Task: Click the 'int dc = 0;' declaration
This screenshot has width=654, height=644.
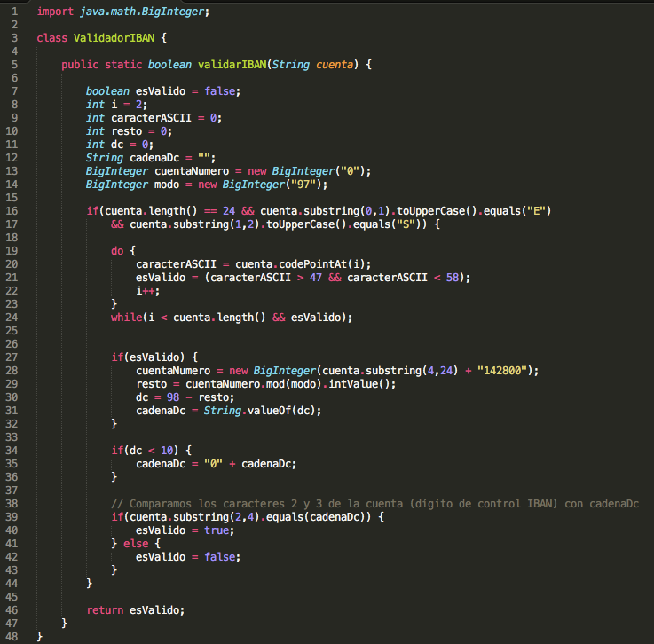Action: pyautogui.click(x=120, y=145)
